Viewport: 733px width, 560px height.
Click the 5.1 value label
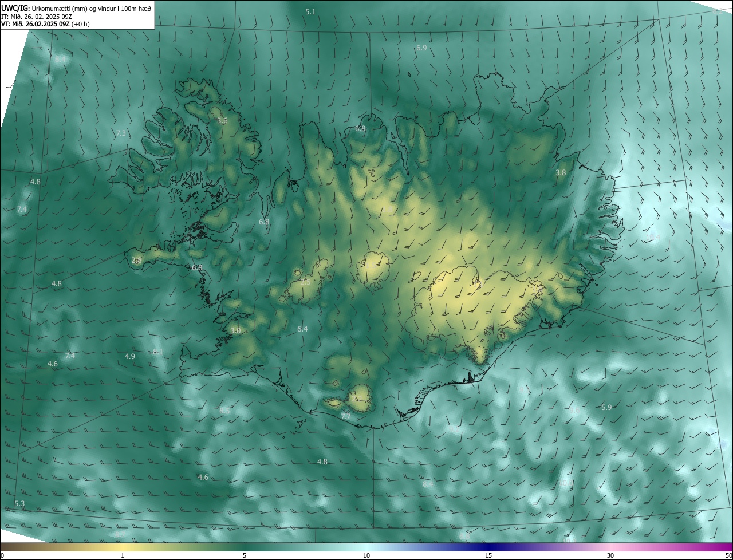[310, 11]
